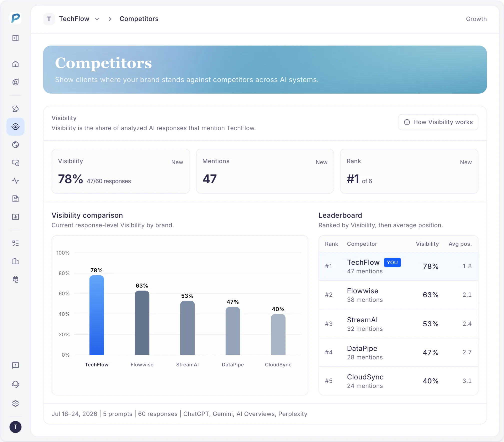
Task: Click the DataPipe 47% bar in chart
Action: pyautogui.click(x=233, y=331)
